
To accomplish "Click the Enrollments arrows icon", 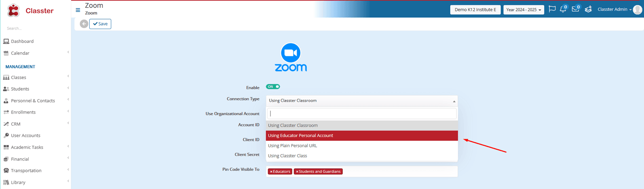I will pos(6,112).
